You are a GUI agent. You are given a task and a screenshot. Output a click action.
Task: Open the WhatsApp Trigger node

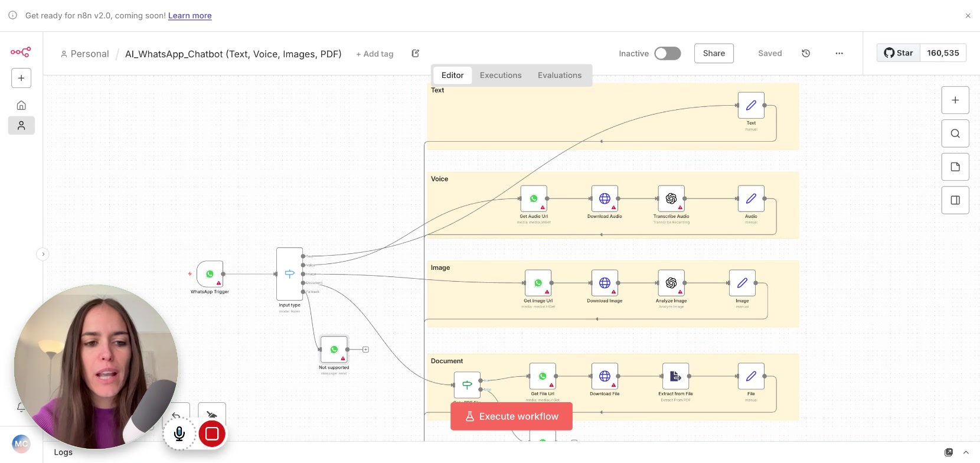click(210, 274)
